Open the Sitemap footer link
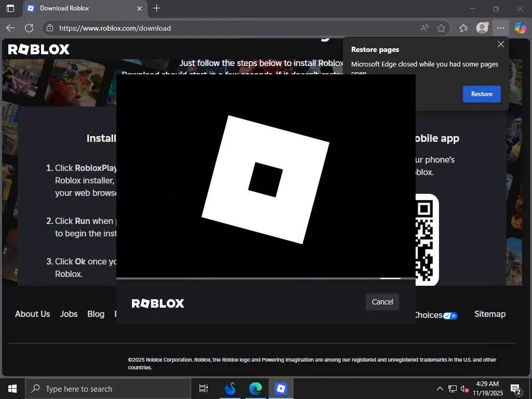 pos(490,314)
